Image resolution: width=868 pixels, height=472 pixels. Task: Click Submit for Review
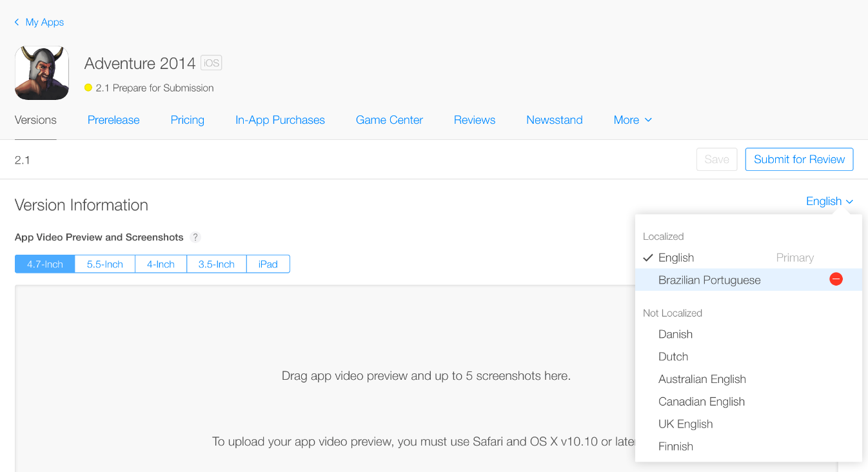pos(799,159)
